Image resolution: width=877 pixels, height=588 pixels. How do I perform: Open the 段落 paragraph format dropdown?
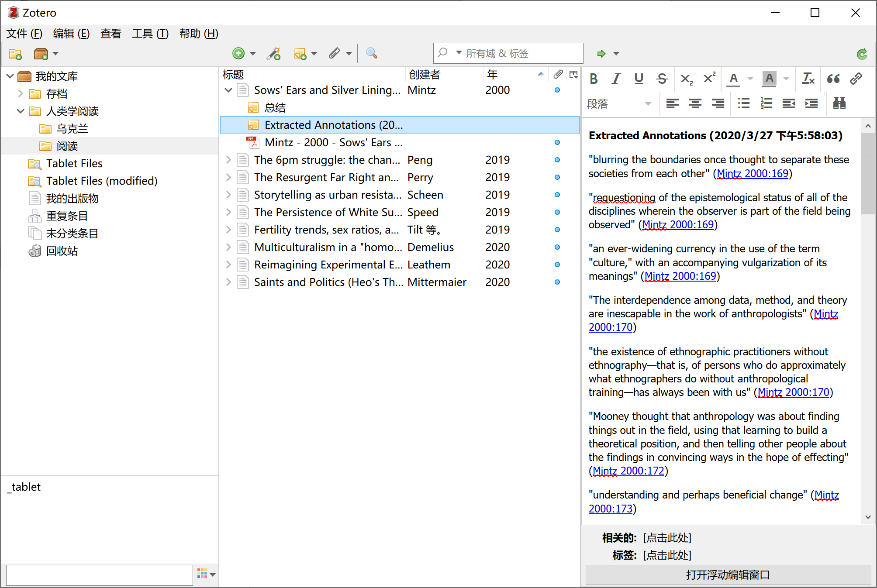point(619,103)
